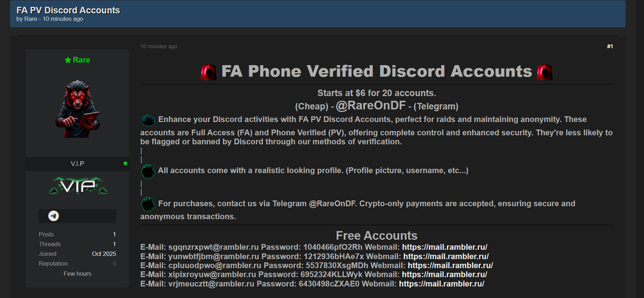This screenshot has height=298, width=644.
Task: Click the VIP badge image
Action: 78,186
